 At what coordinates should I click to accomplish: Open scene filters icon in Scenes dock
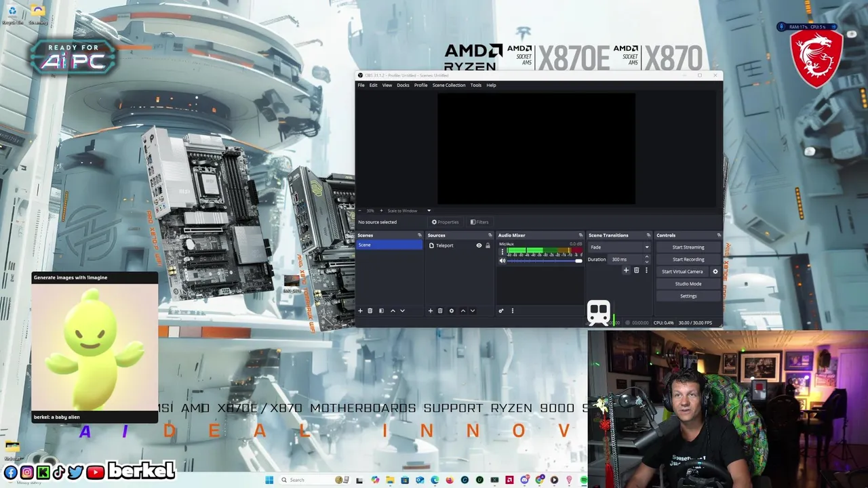(381, 310)
